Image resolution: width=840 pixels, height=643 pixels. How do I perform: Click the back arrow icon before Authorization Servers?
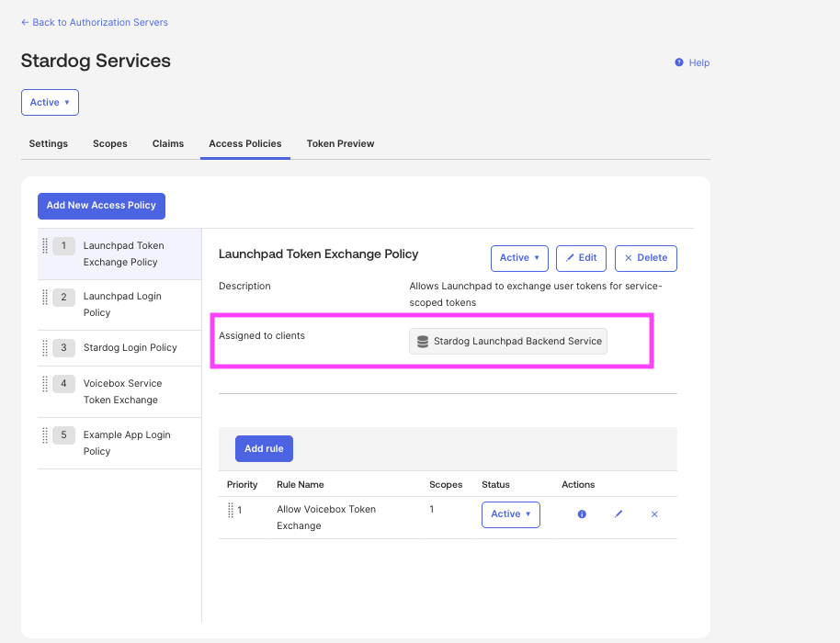click(25, 22)
